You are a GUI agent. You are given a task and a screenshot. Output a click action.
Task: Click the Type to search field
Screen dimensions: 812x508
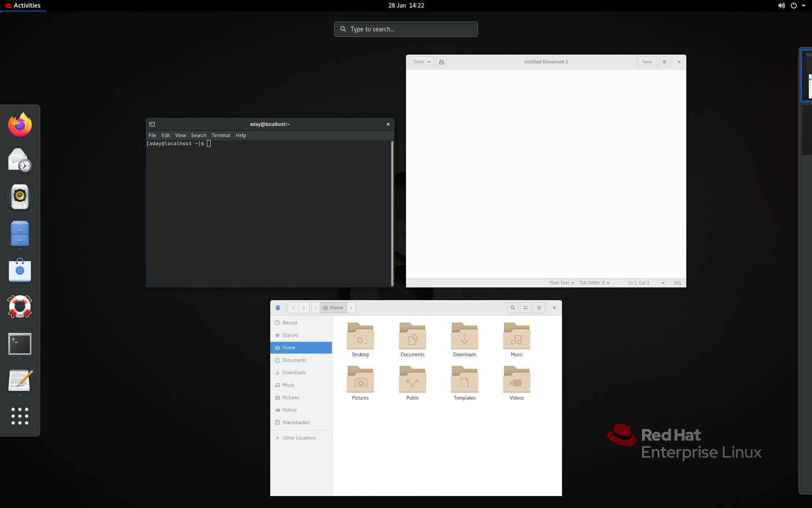[406, 29]
